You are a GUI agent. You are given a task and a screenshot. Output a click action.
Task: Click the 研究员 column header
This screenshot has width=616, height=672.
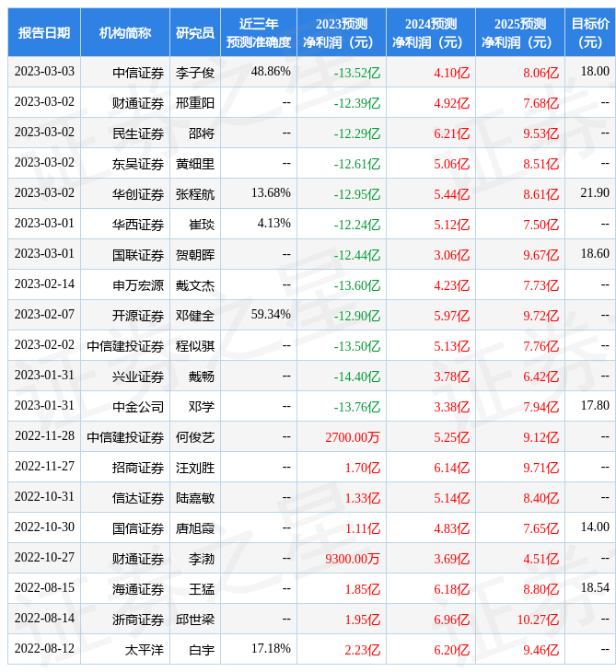point(195,32)
